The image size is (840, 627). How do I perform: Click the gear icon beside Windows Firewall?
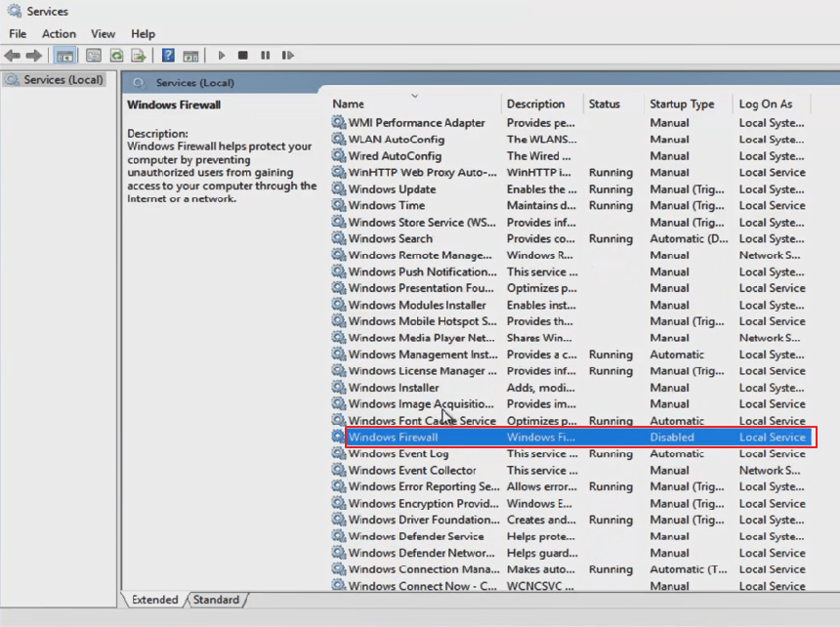(338, 437)
